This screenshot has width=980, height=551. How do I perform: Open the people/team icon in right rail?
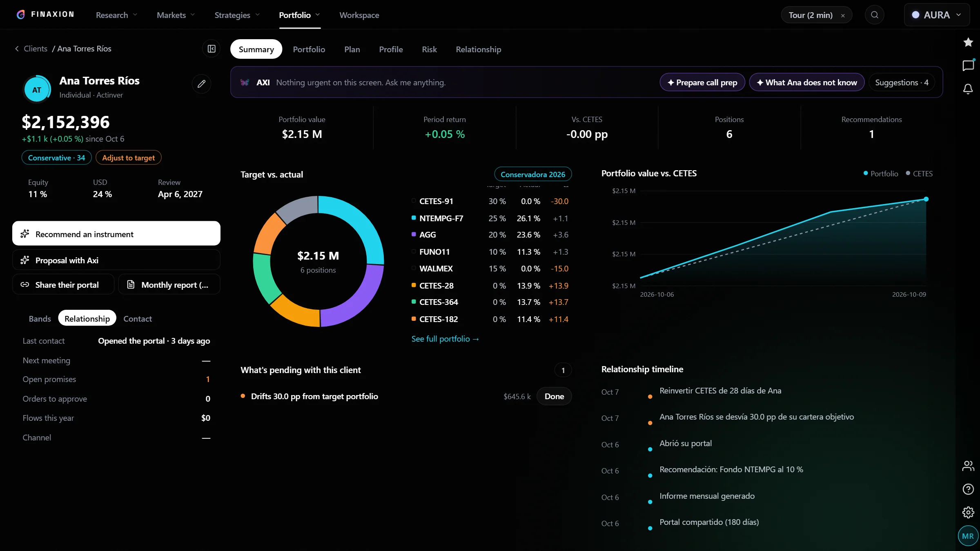click(x=968, y=466)
